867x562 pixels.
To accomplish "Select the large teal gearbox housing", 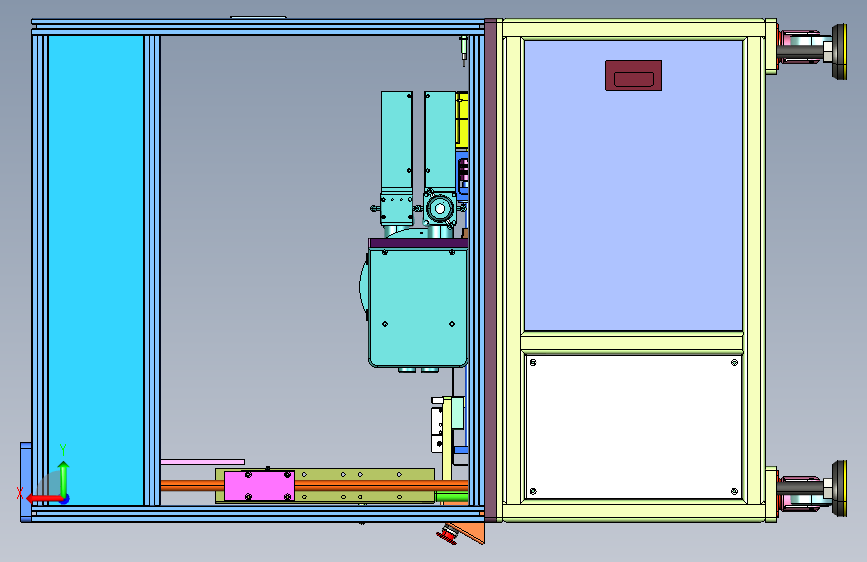I will pos(418,307).
